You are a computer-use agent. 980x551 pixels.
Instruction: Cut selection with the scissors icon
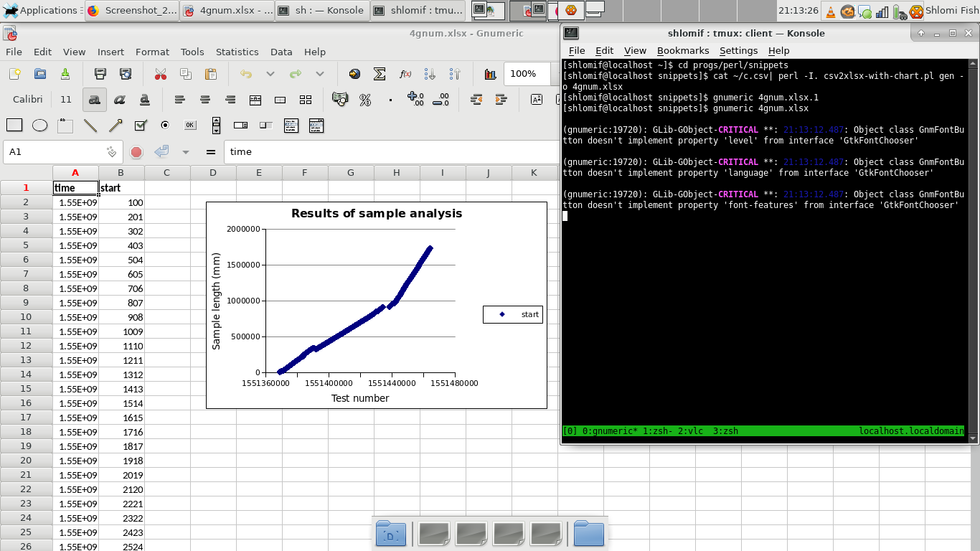(161, 74)
